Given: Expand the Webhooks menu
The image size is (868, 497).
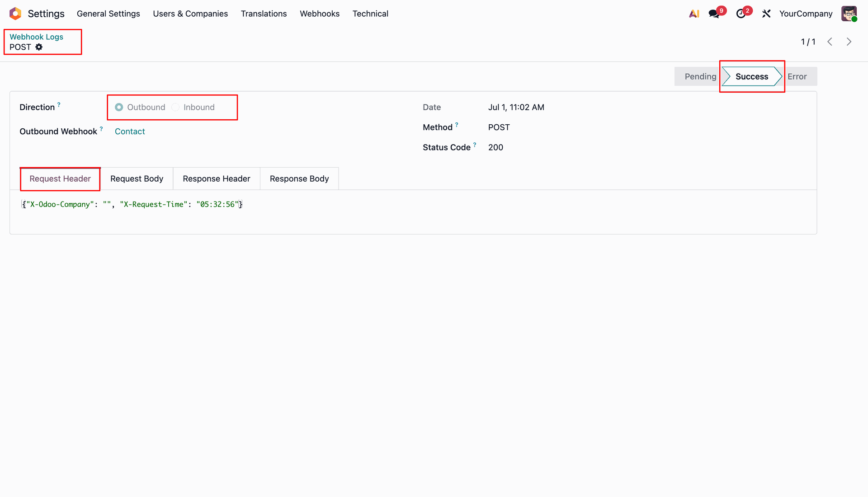Looking at the screenshot, I should [x=320, y=14].
